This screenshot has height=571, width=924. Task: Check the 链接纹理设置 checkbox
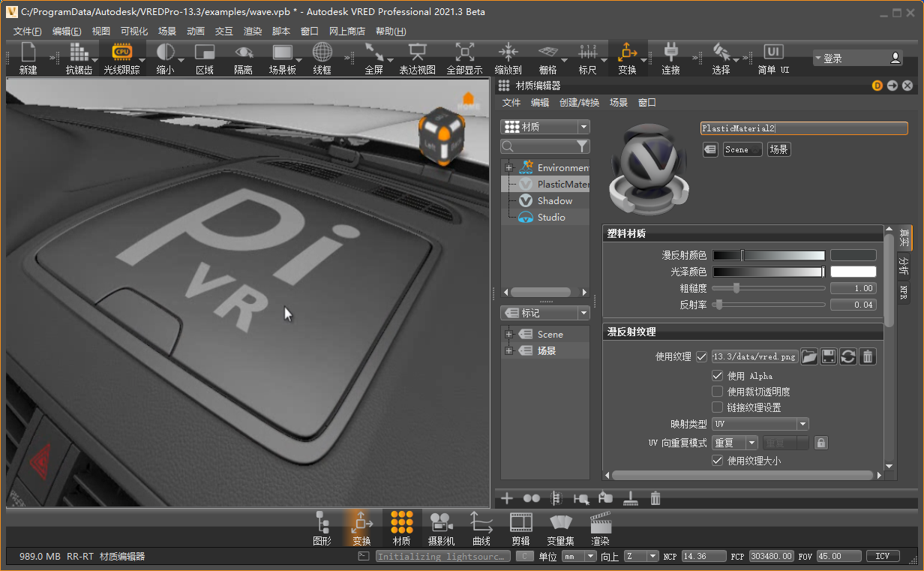pos(717,407)
